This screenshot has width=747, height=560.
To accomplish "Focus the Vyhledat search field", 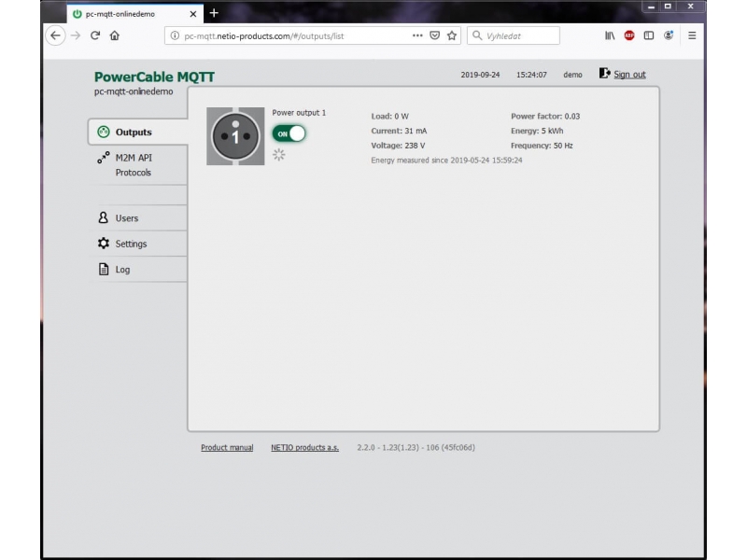I will (513, 35).
